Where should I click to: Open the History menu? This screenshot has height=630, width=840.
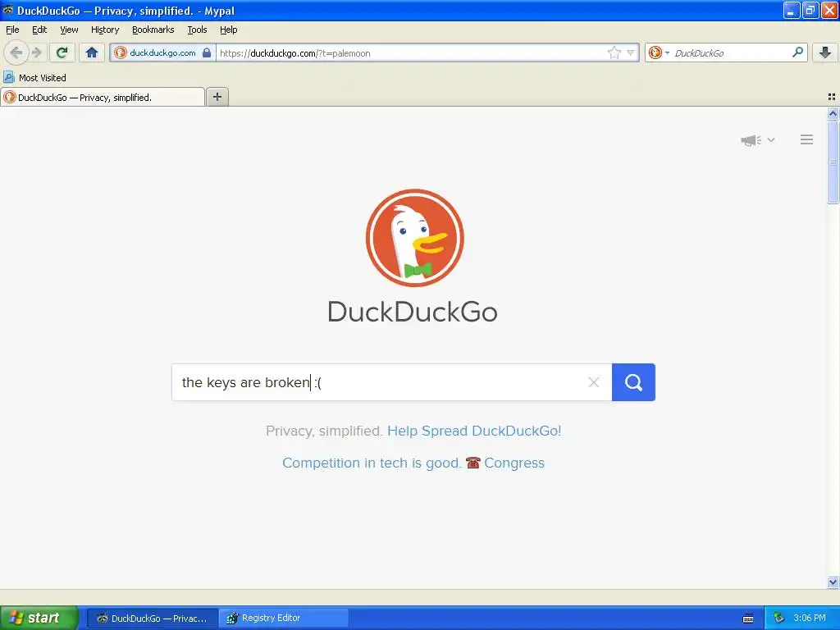tap(105, 30)
